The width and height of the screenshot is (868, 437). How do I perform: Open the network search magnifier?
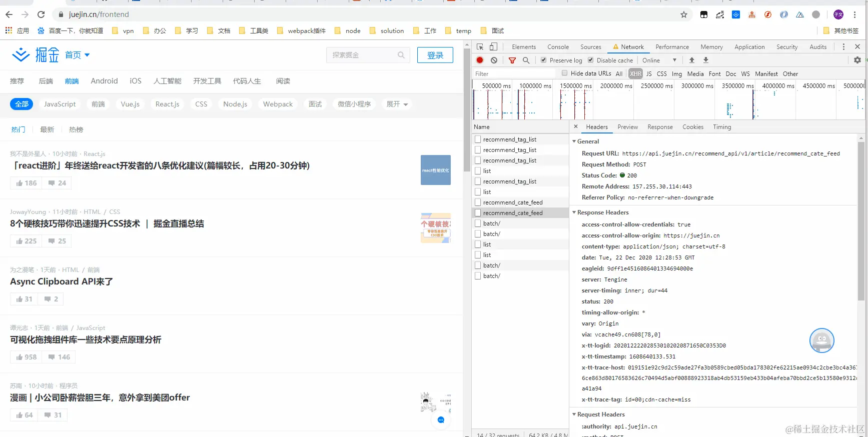526,60
